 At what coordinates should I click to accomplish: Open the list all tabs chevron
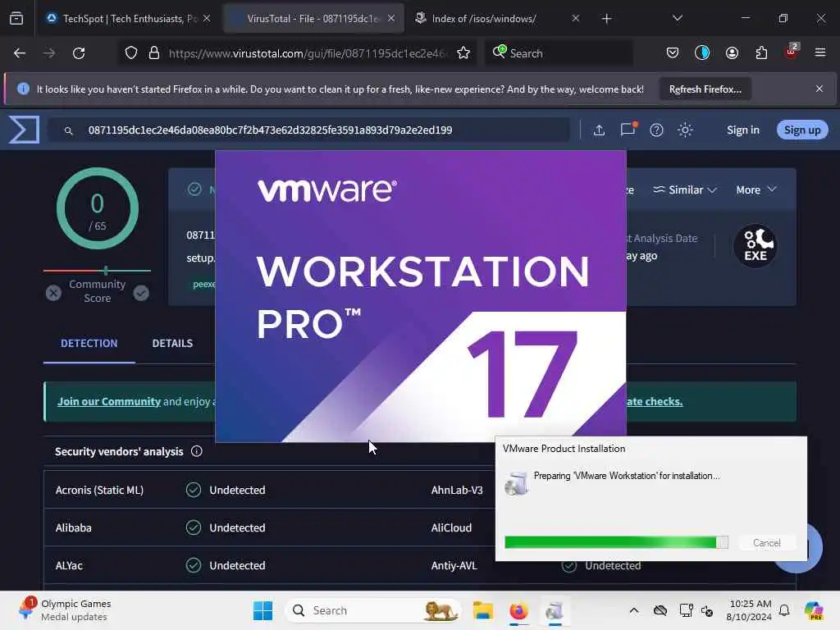click(677, 18)
